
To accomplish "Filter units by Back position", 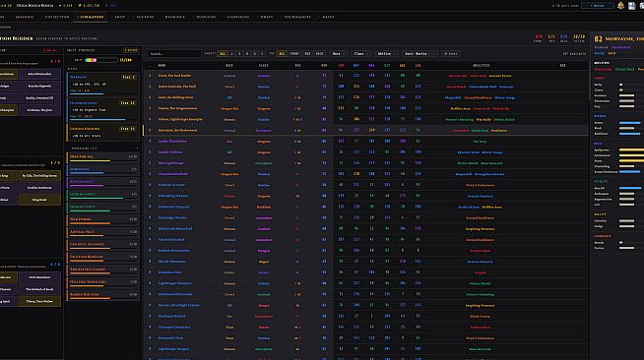I will coord(319,54).
